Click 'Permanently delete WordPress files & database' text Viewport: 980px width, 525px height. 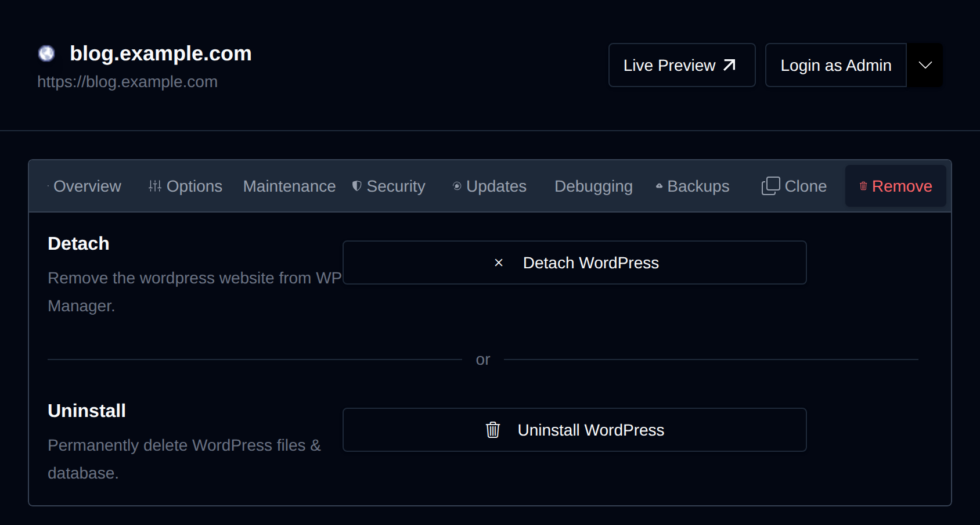tap(184, 459)
